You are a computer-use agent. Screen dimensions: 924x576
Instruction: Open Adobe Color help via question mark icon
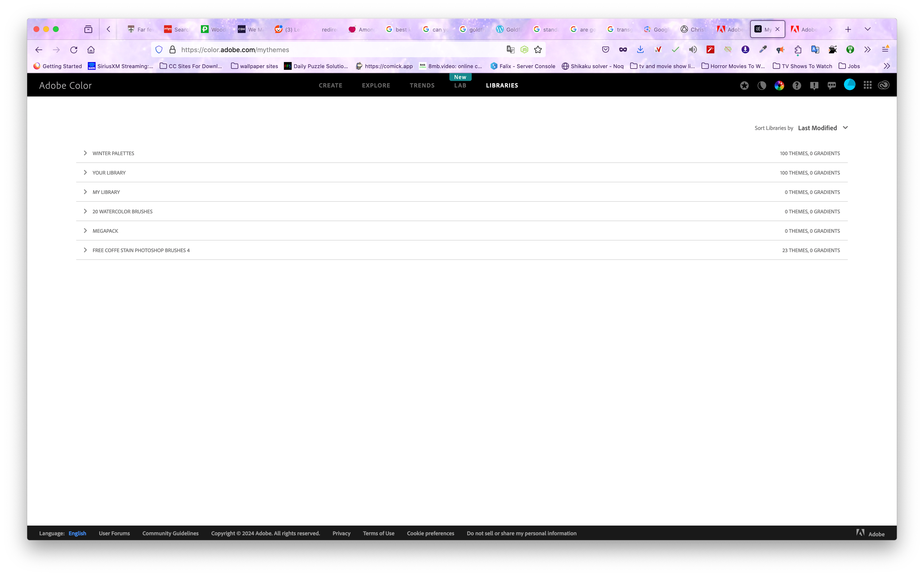pyautogui.click(x=796, y=85)
